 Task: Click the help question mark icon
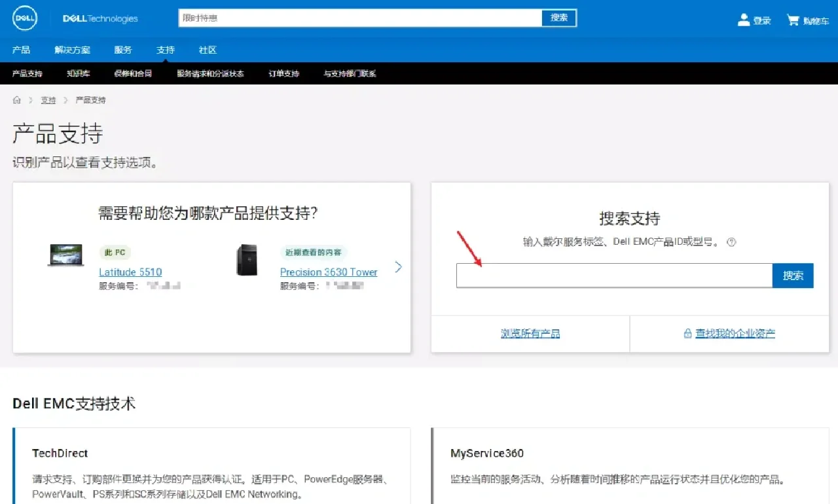[x=732, y=242]
